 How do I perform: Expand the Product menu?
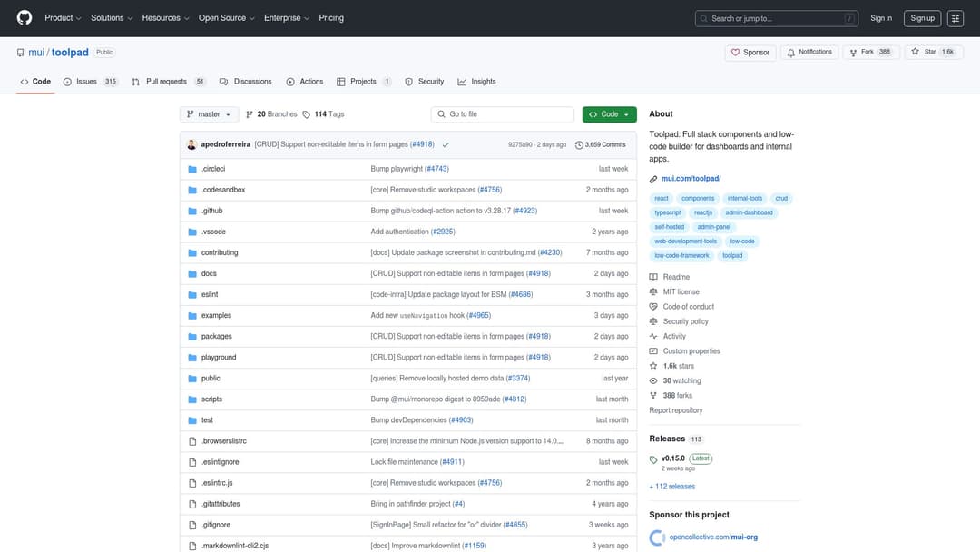63,18
